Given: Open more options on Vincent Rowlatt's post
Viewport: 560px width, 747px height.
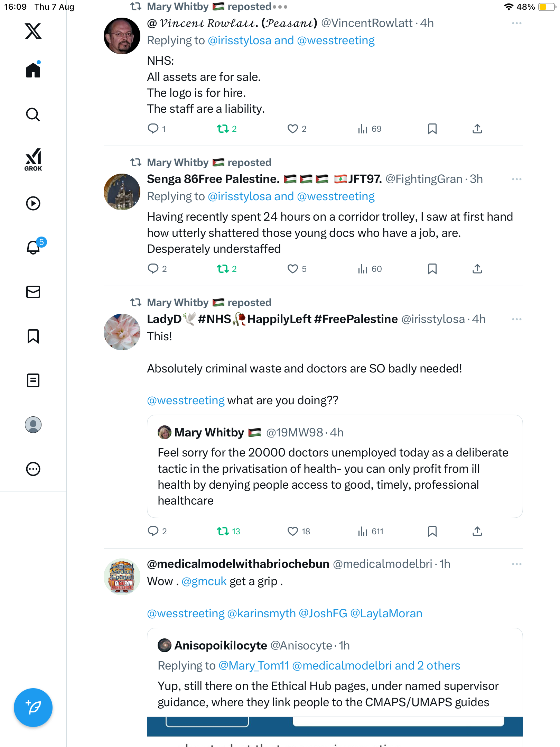Looking at the screenshot, I should click(x=516, y=23).
